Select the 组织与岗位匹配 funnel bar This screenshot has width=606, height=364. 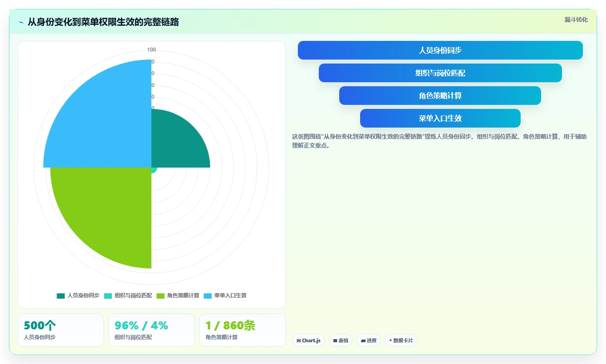[x=440, y=73]
